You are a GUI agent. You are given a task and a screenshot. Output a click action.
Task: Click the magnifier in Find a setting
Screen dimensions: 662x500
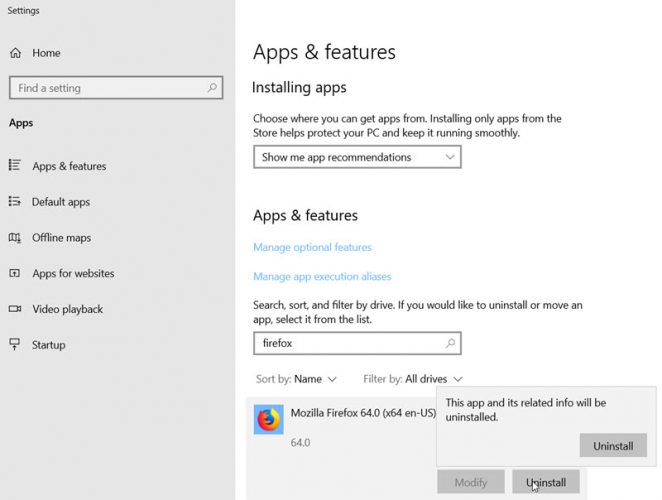tap(212, 87)
